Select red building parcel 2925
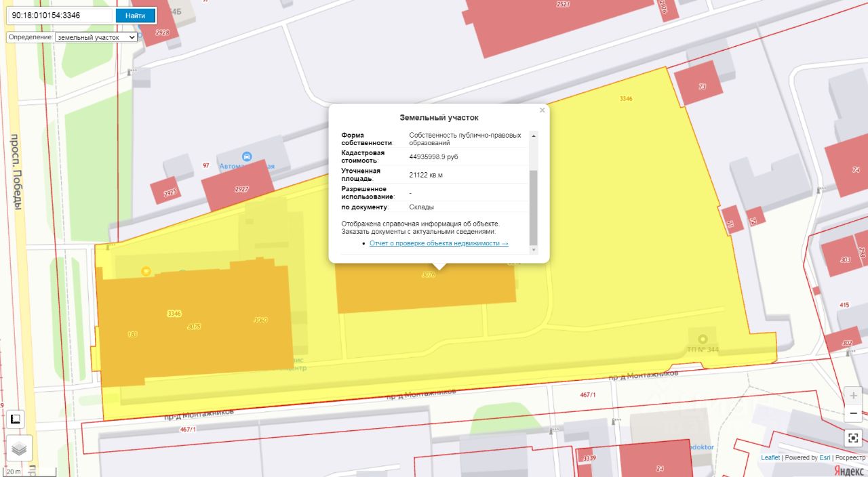The image size is (868, 477). (167, 192)
